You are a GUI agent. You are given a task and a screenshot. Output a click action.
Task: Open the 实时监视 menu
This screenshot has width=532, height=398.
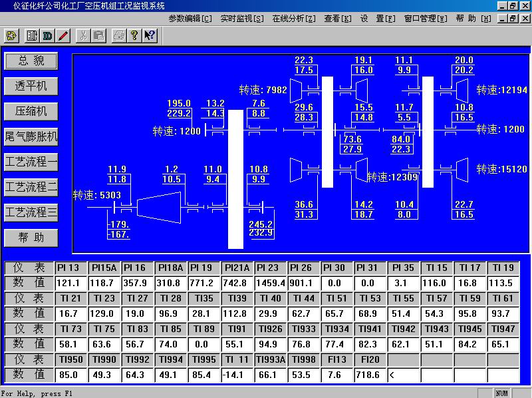point(242,19)
